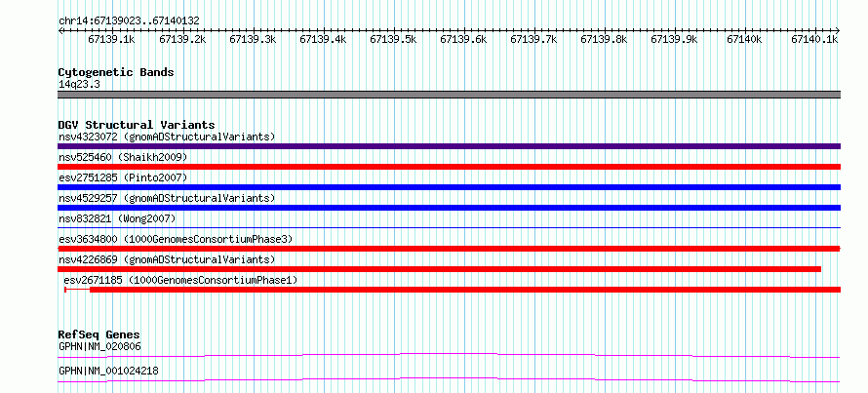Click the 67139.1k ruler tick label

(x=111, y=39)
